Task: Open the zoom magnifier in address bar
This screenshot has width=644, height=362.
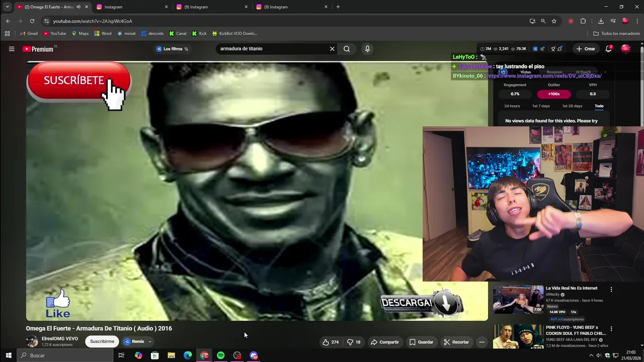Action: [543, 21]
